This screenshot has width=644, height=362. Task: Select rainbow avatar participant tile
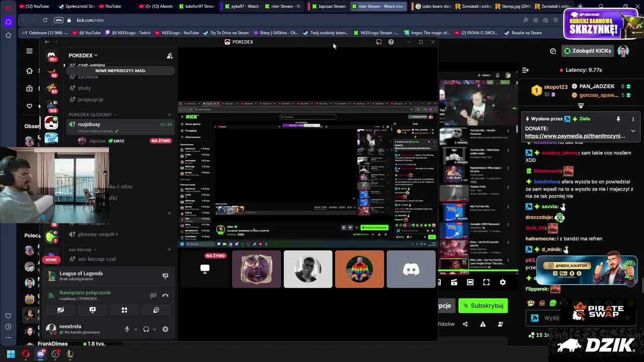[x=359, y=269]
